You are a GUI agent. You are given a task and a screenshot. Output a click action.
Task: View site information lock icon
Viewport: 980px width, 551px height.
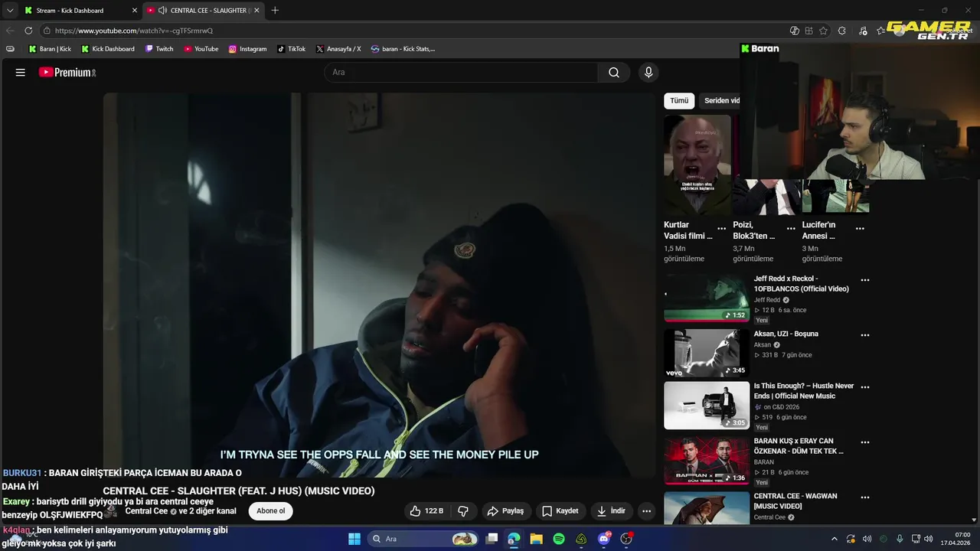tap(47, 31)
